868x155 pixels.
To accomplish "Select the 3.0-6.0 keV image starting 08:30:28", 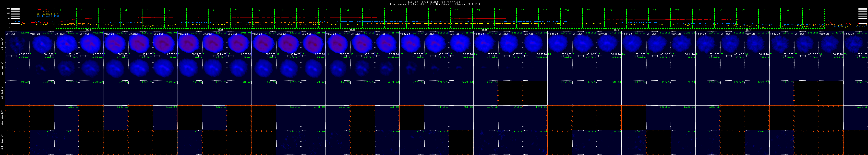I will [x=362, y=44].
